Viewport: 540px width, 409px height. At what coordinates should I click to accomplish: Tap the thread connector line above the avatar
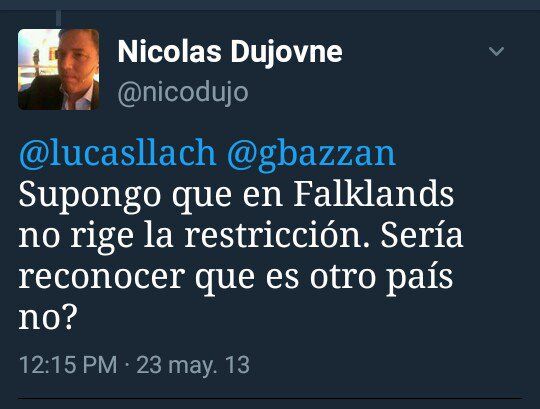(59, 19)
